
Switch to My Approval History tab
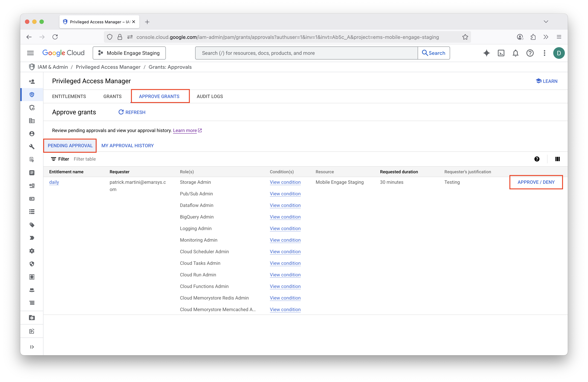127,146
